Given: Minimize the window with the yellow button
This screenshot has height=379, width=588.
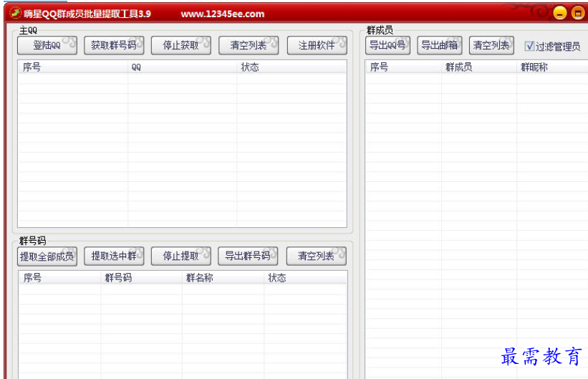Looking at the screenshot, I should point(560,14).
